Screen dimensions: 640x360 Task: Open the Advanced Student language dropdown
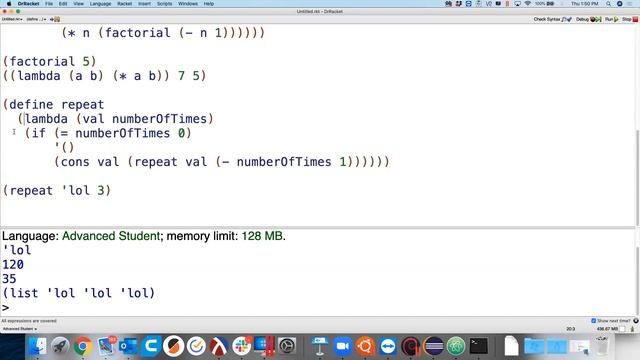pyautogui.click(x=20, y=329)
